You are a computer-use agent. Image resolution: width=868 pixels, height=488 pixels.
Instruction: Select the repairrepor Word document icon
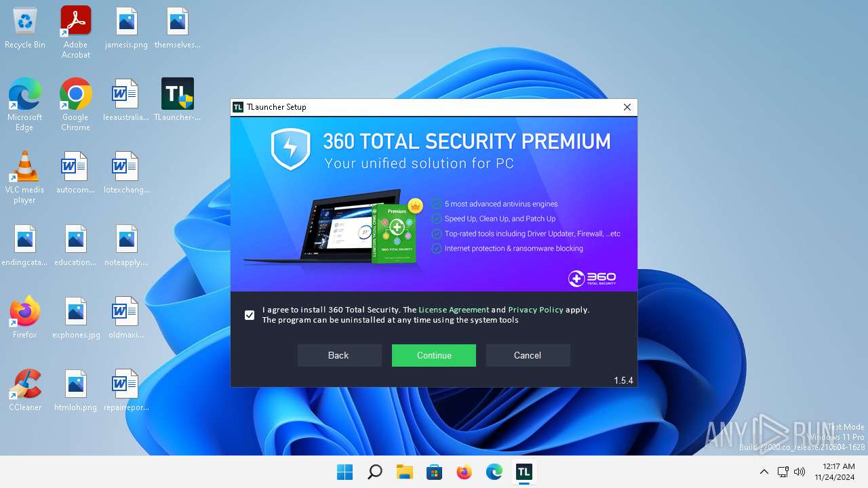click(127, 390)
